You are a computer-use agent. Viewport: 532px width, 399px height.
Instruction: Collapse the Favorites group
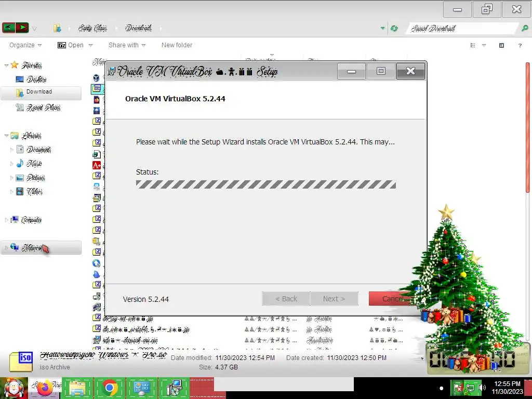[6, 65]
